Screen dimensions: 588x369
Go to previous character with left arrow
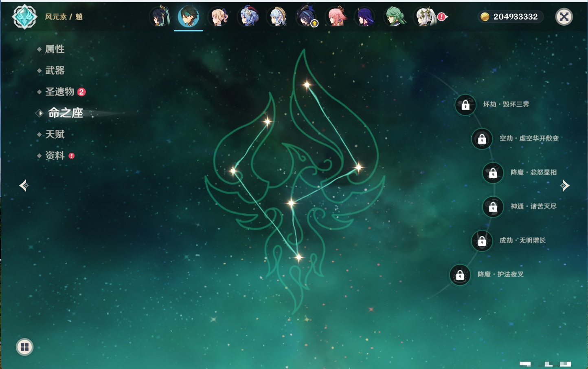click(x=24, y=186)
